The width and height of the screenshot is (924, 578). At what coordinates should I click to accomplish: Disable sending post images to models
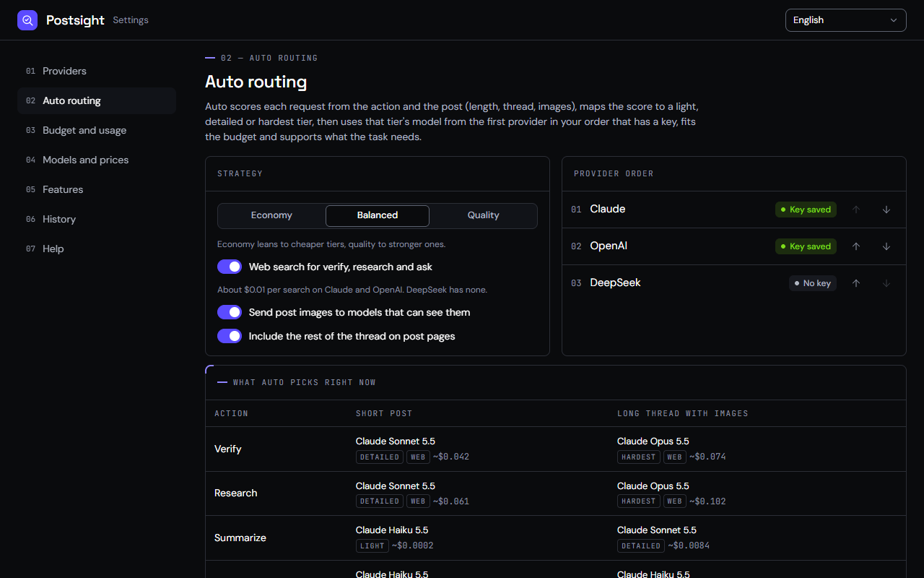pos(230,313)
